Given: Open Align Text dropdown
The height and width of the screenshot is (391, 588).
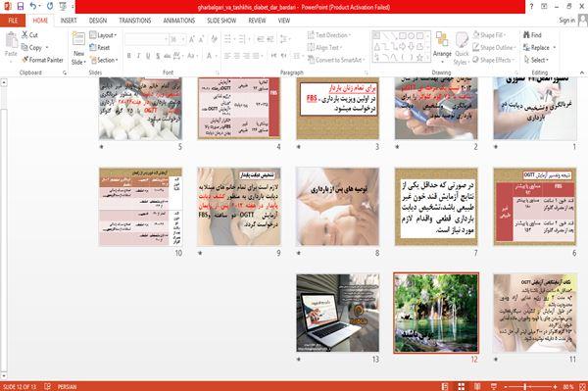Looking at the screenshot, I should coord(324,48).
